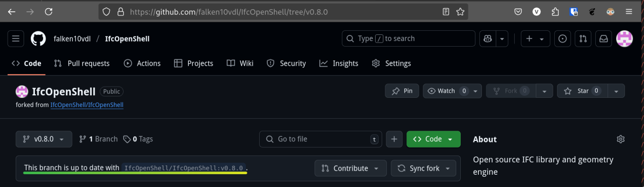Pin the repository

click(x=402, y=91)
